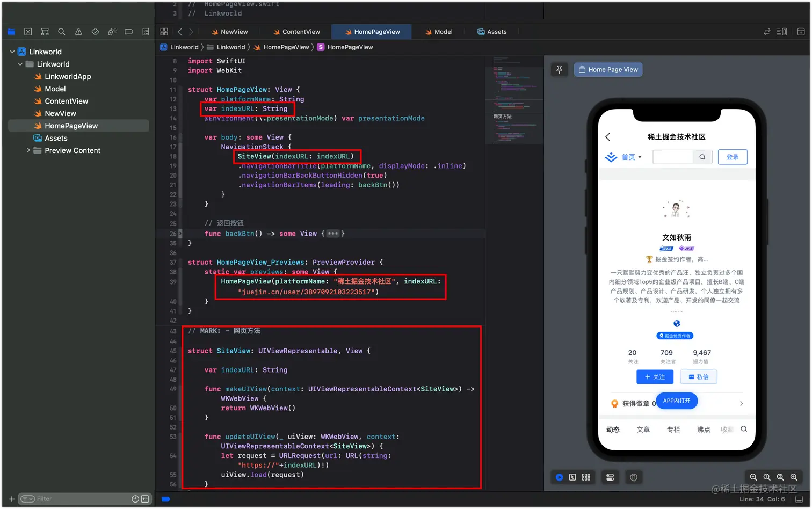
Task: Show preview variants grid
Action: click(x=586, y=477)
